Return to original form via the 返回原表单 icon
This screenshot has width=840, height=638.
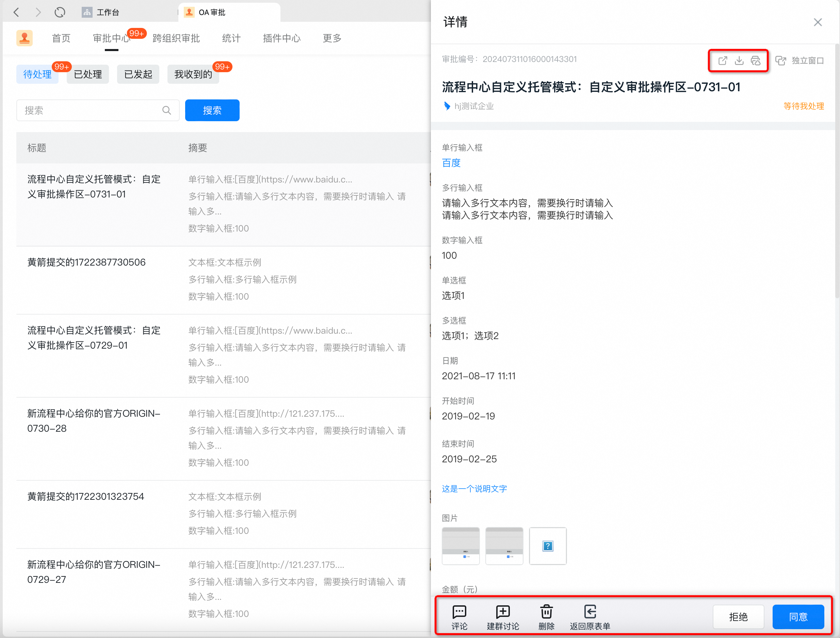(x=589, y=616)
